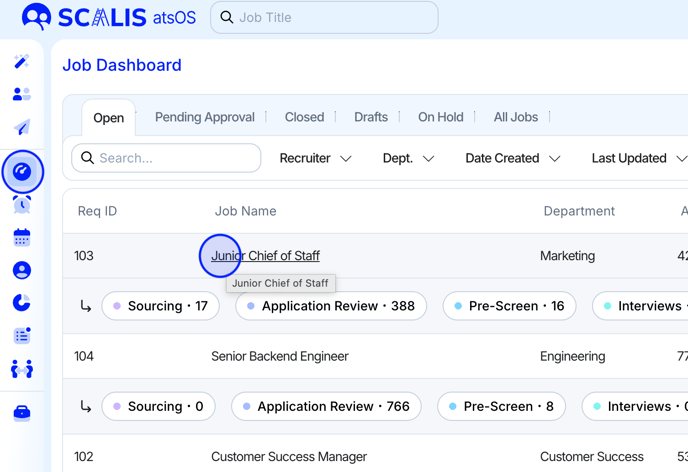Image resolution: width=688 pixels, height=472 pixels.
Task: Open the Drafts tab
Action: pyautogui.click(x=371, y=117)
